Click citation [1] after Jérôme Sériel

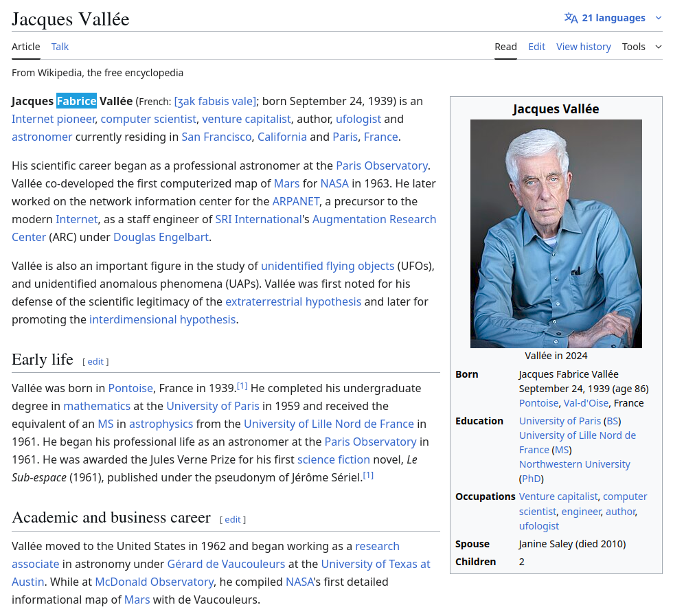[x=368, y=475]
